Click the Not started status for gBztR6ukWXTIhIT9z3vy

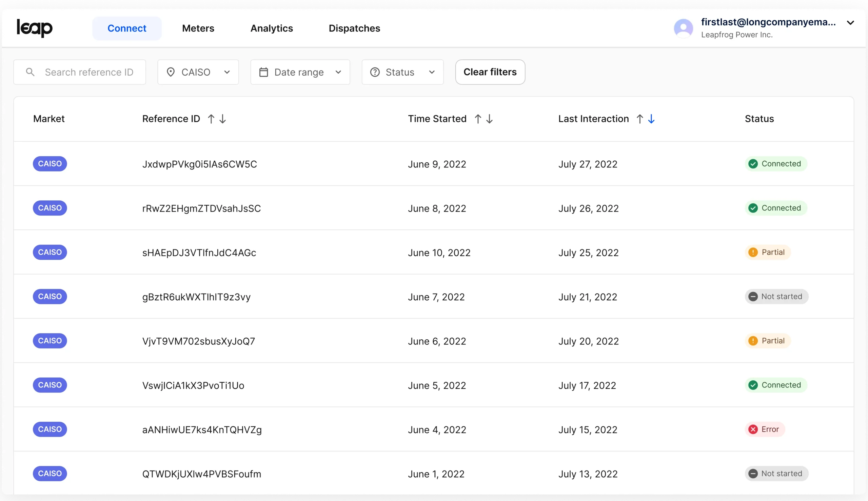pyautogui.click(x=776, y=297)
